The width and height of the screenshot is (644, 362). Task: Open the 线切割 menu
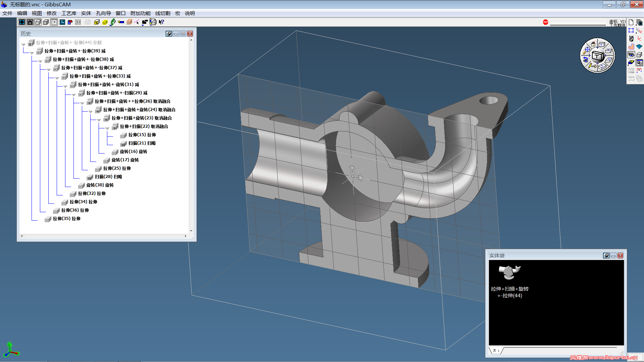click(x=162, y=13)
